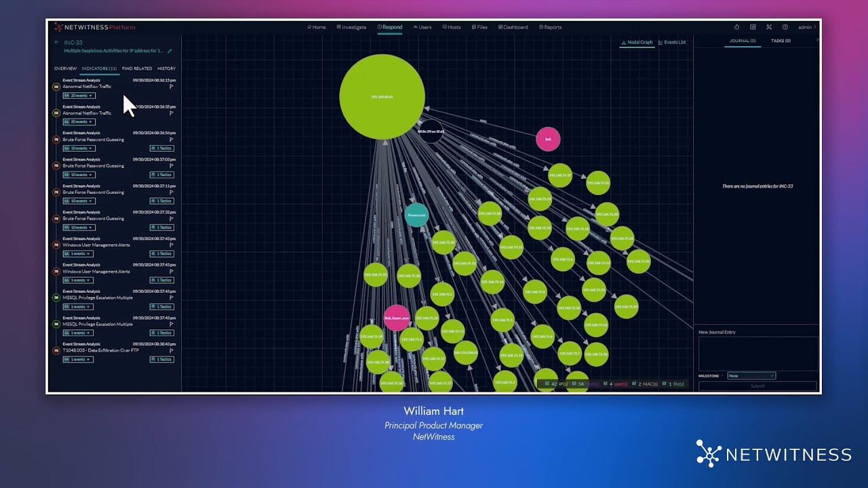
Task: Close the Journal side panel
Action: [x=817, y=41]
